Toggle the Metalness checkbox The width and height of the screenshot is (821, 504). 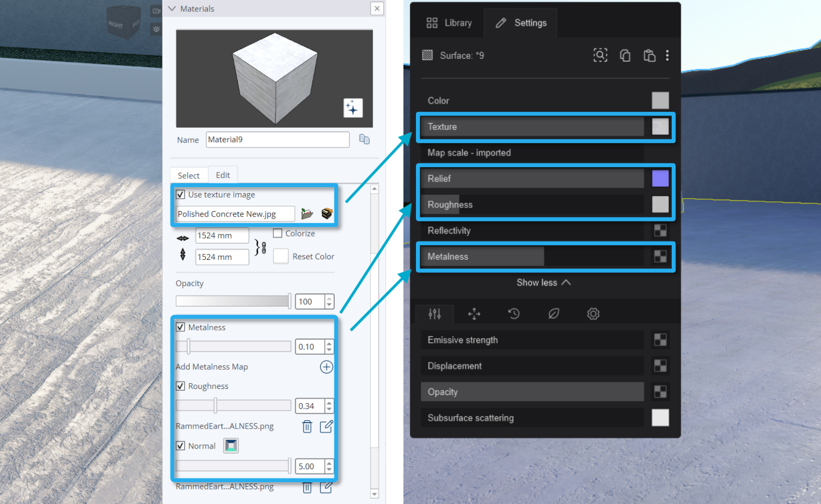(x=181, y=327)
